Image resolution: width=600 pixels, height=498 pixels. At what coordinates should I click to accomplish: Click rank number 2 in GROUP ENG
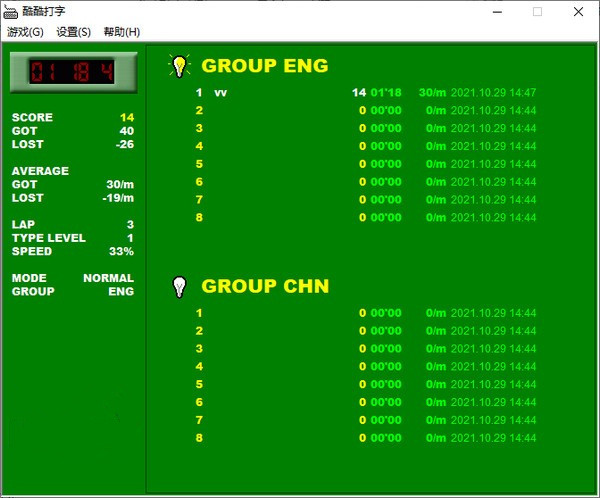(x=199, y=110)
